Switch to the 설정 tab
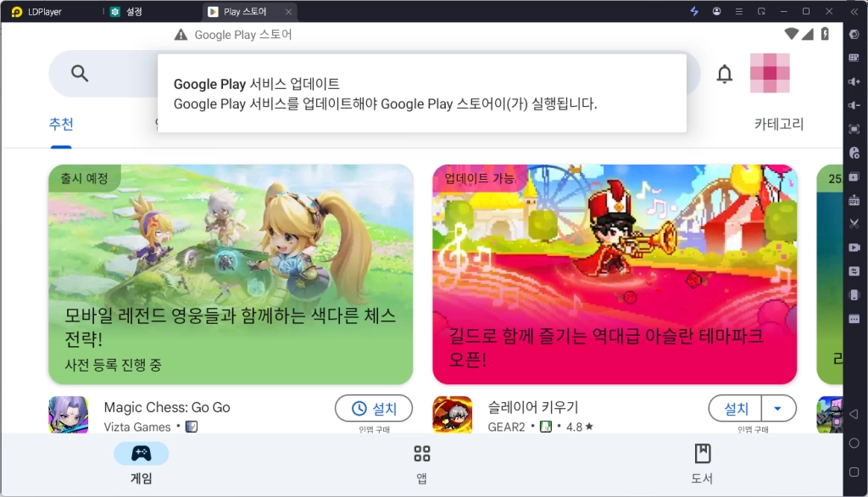Screen dimensions: 868x497 [x=127, y=12]
